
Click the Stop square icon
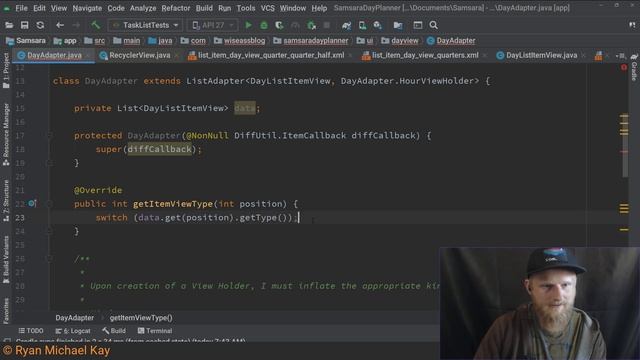(x=327, y=25)
